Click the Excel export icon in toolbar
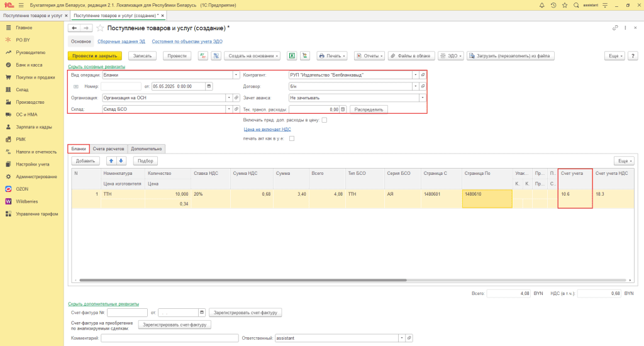644x346 pixels. (x=292, y=56)
